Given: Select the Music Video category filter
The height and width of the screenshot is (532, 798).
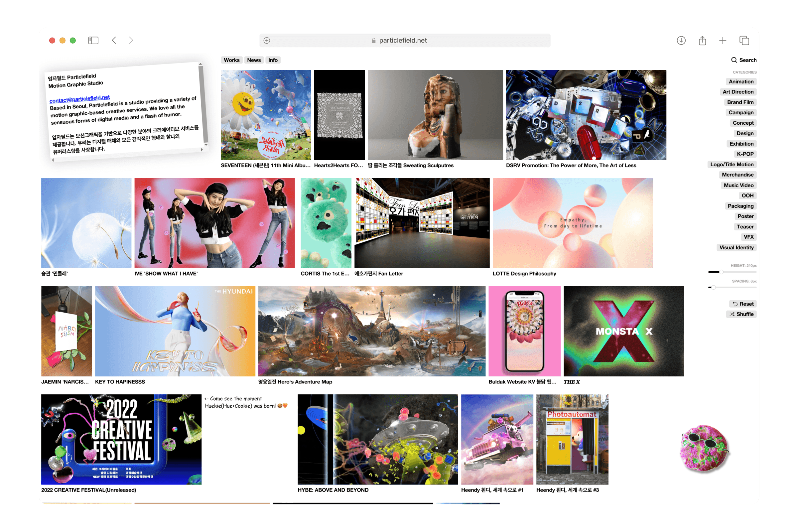Looking at the screenshot, I should [x=738, y=185].
